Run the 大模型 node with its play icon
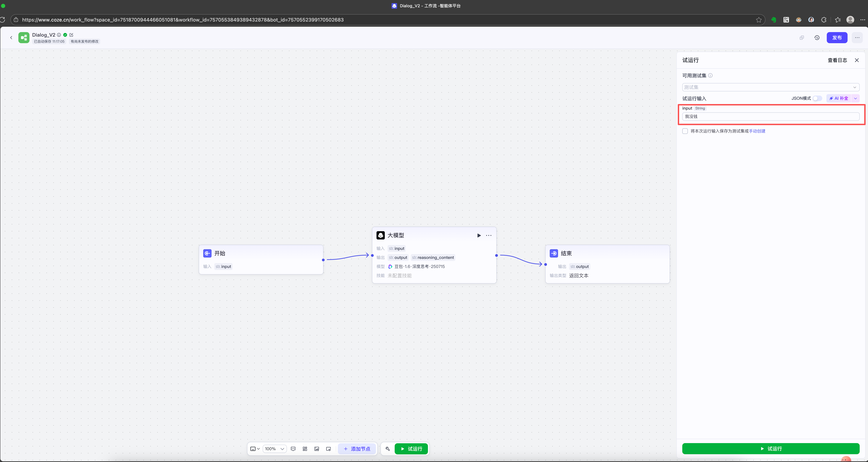Image resolution: width=868 pixels, height=462 pixels. point(479,235)
